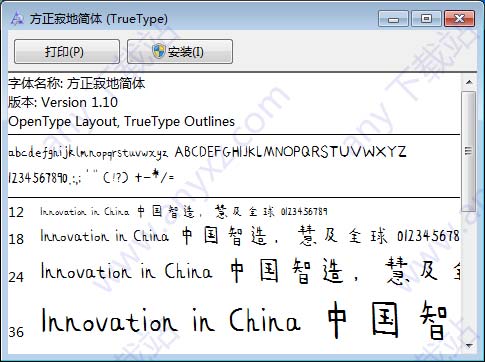
Task: Click the 12-point Innovation in China sample
Action: point(184,212)
